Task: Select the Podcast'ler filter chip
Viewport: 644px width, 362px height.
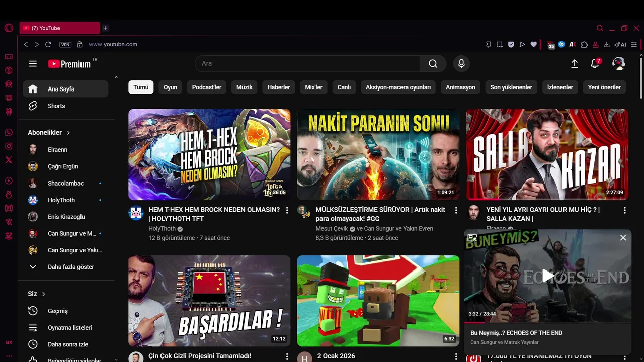Action: coord(207,87)
